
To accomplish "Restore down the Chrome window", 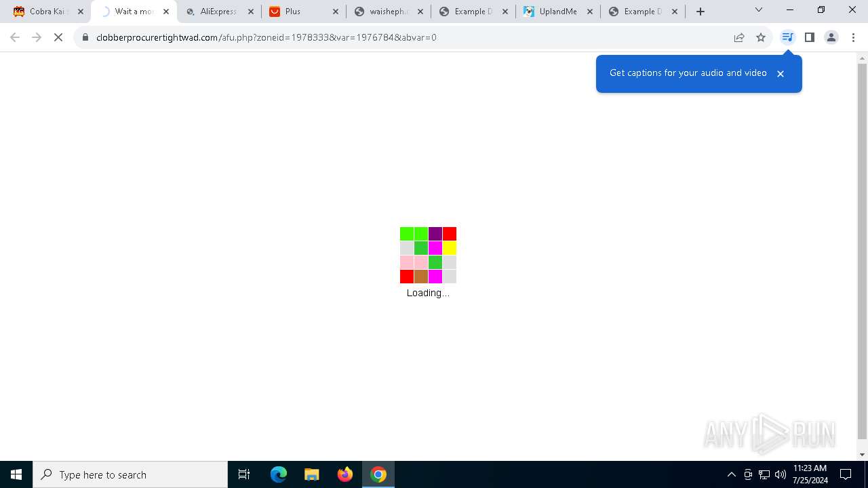I will point(821,10).
